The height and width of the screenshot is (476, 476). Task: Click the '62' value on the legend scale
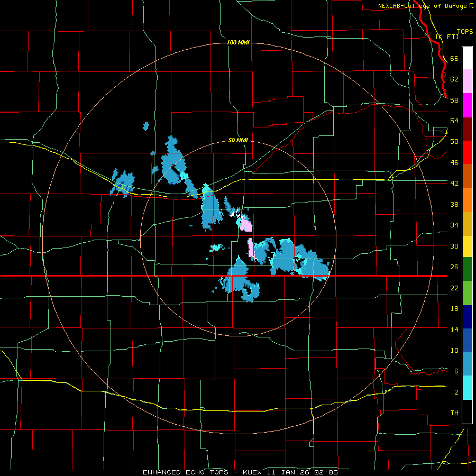[x=454, y=79]
